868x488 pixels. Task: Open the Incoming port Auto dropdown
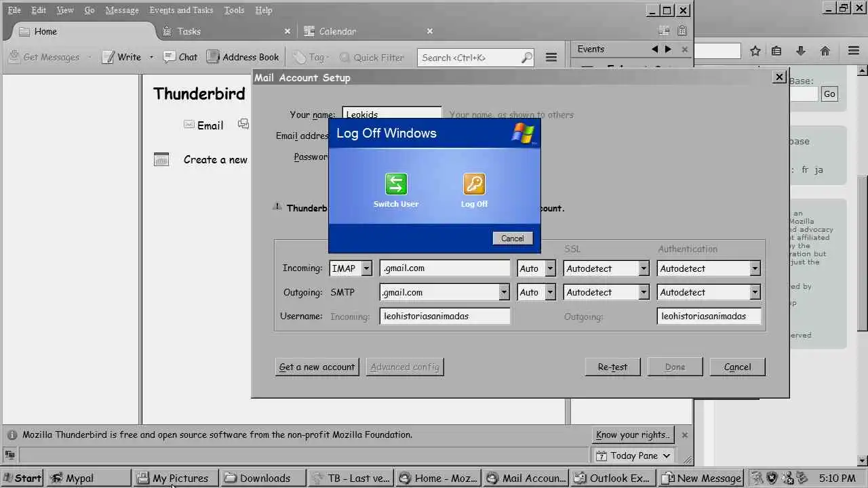click(x=536, y=268)
